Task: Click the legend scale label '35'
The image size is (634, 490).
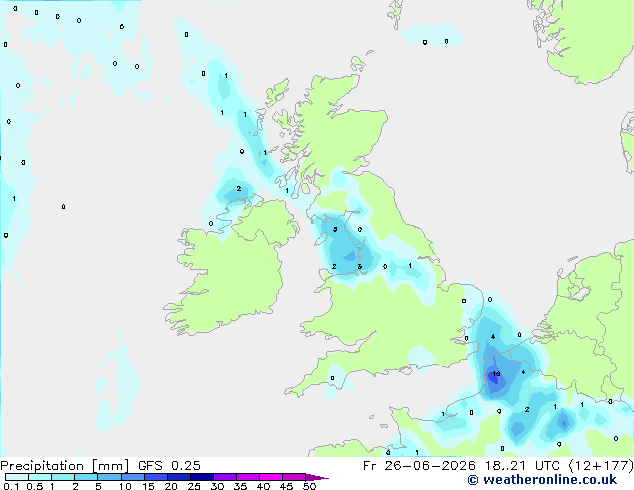Action: click(x=240, y=486)
